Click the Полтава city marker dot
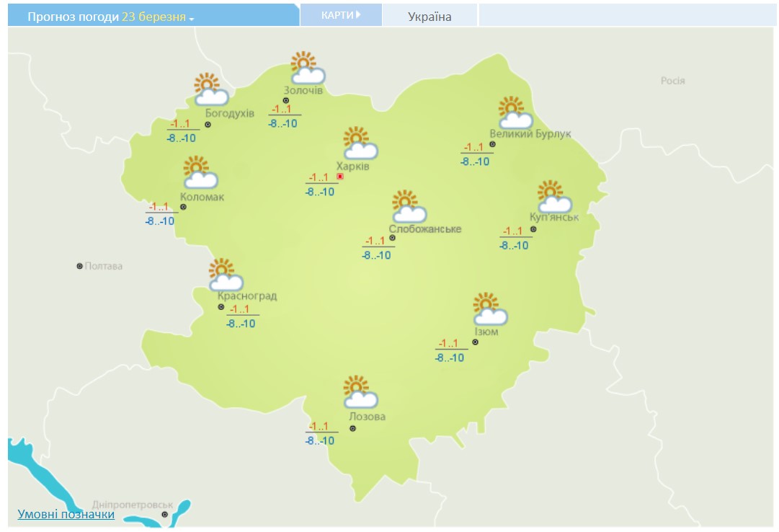779x532 pixels. coord(79,267)
